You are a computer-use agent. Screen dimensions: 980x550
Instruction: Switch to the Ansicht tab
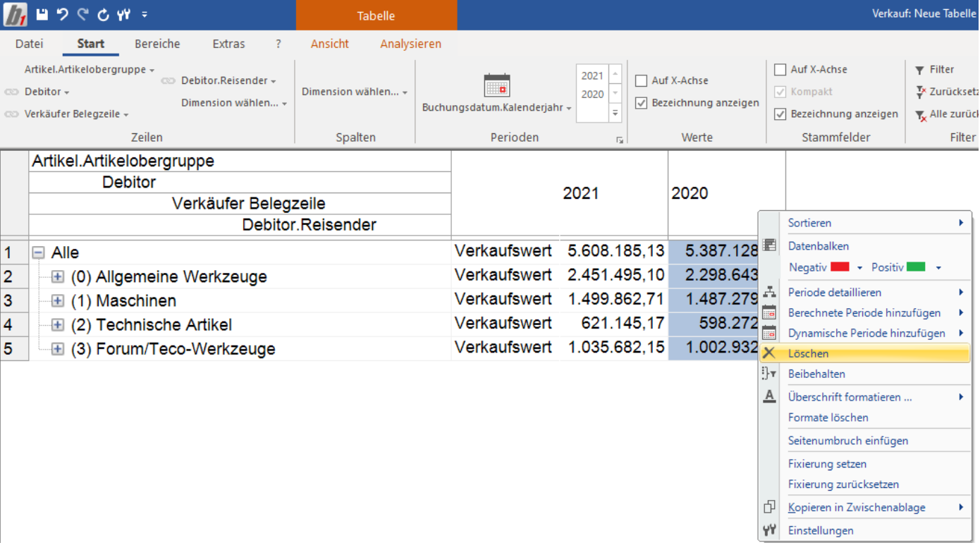pyautogui.click(x=330, y=44)
